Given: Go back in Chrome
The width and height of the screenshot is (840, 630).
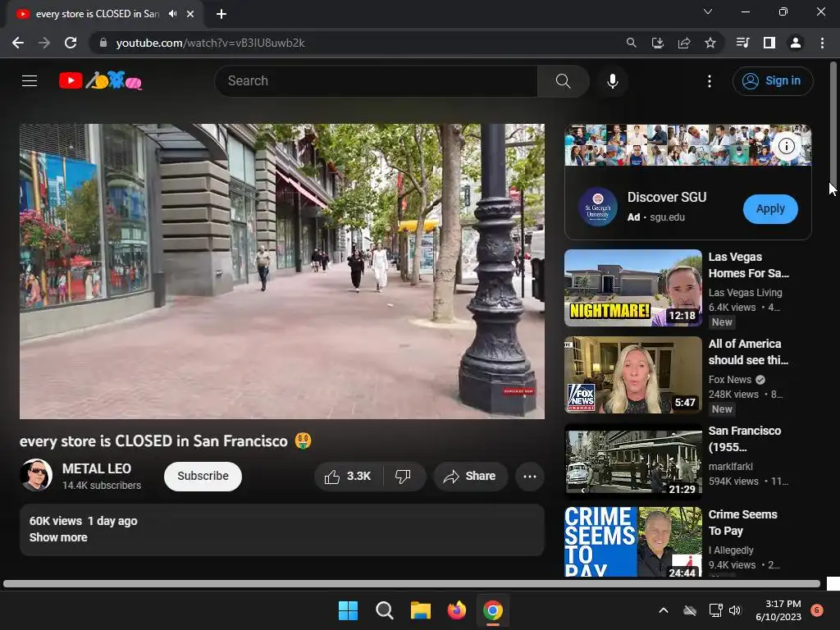Looking at the screenshot, I should pyautogui.click(x=18, y=43).
